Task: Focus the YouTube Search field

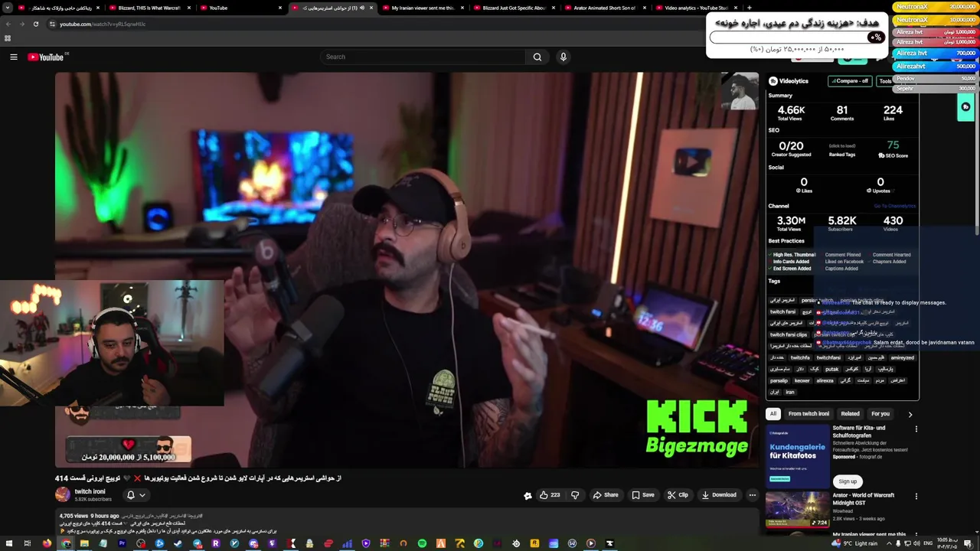Action: (423, 57)
